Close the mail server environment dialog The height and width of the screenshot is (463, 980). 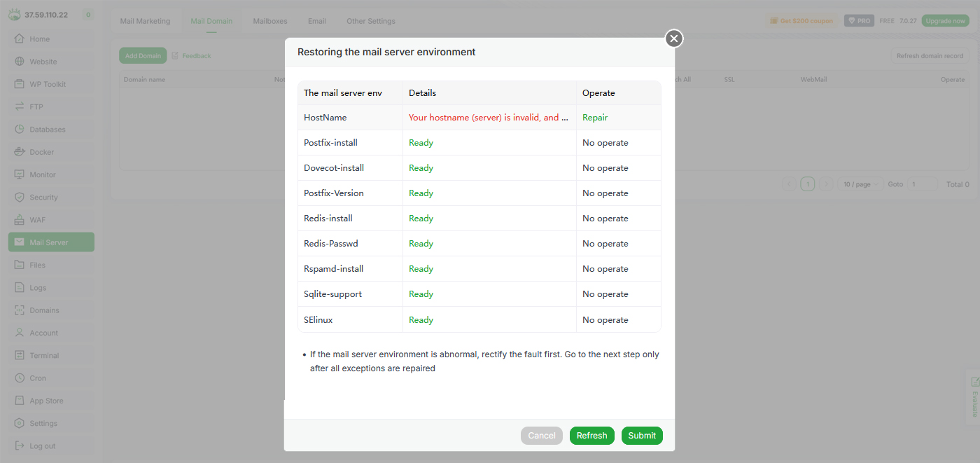point(674,39)
